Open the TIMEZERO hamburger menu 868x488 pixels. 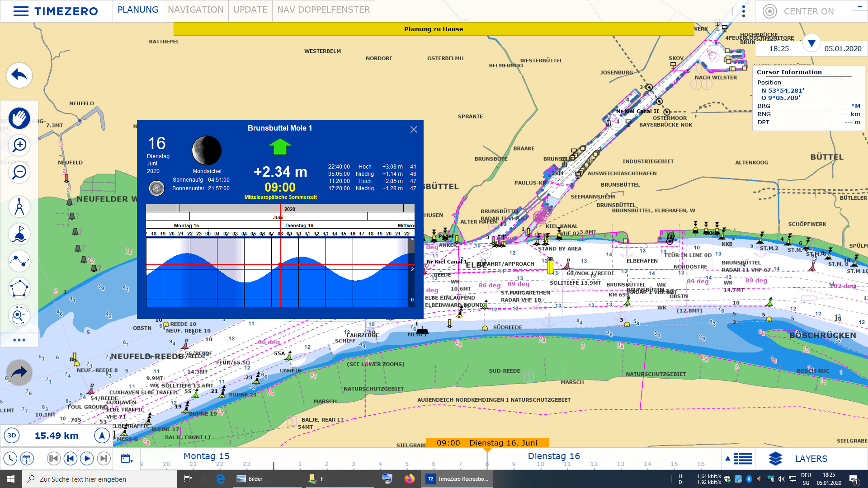[x=21, y=11]
